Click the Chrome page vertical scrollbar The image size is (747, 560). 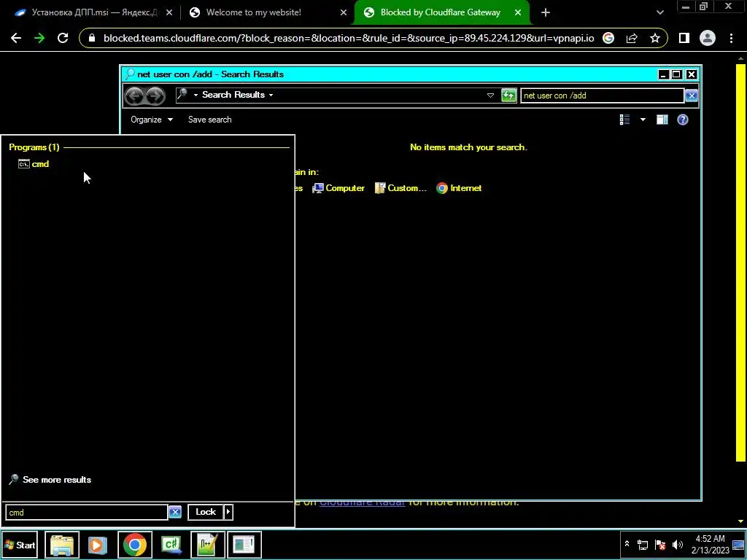(740, 262)
